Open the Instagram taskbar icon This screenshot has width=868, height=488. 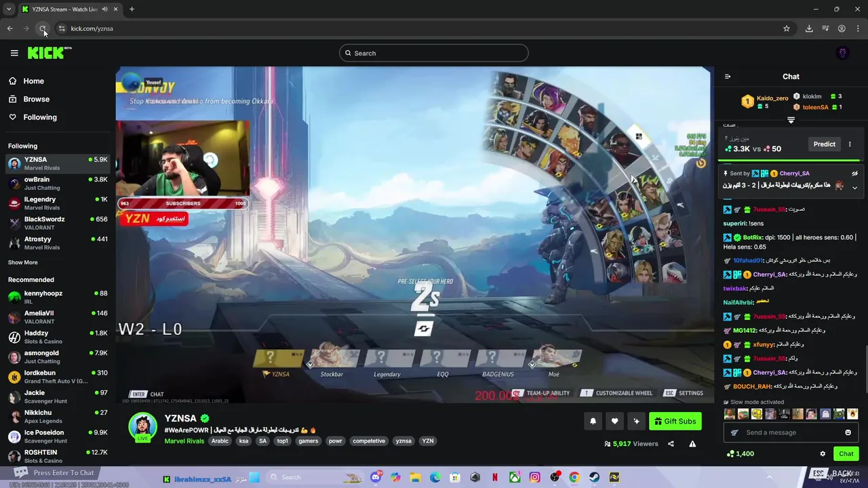pyautogui.click(x=535, y=477)
